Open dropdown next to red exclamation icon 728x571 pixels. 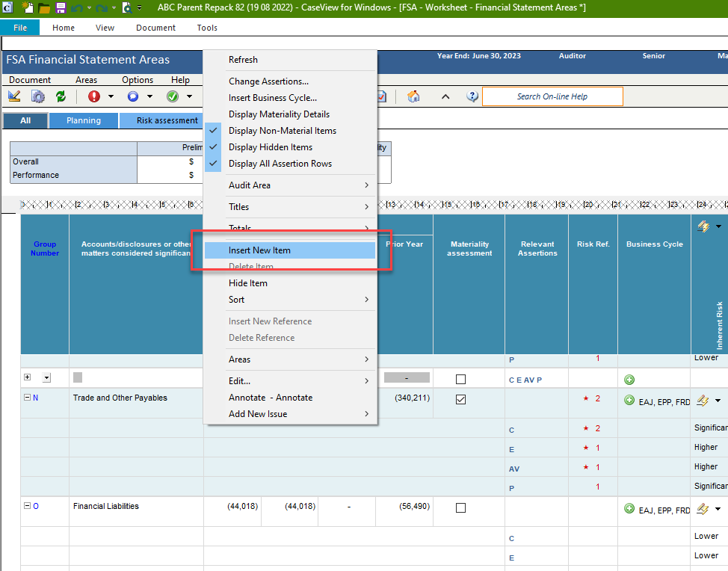[111, 96]
